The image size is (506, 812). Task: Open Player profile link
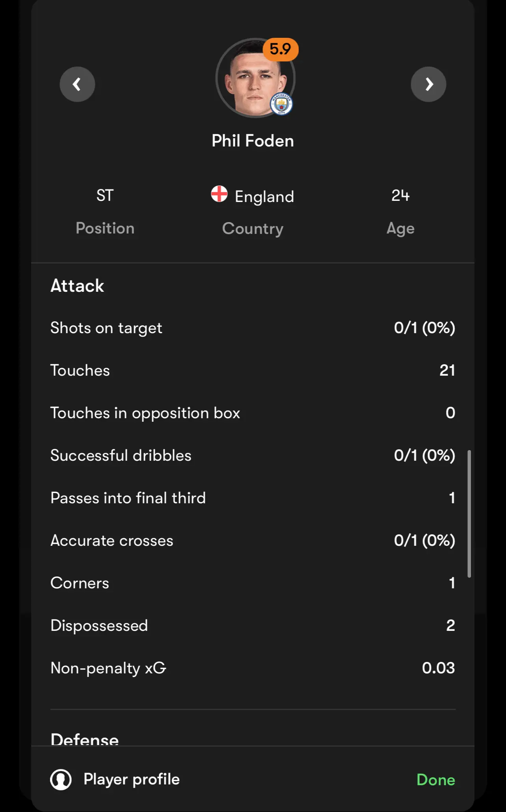pyautogui.click(x=131, y=779)
